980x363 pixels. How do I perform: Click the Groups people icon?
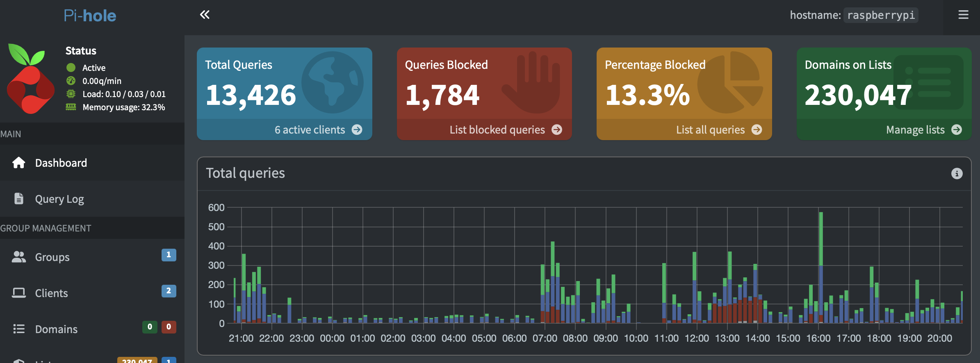tap(18, 257)
